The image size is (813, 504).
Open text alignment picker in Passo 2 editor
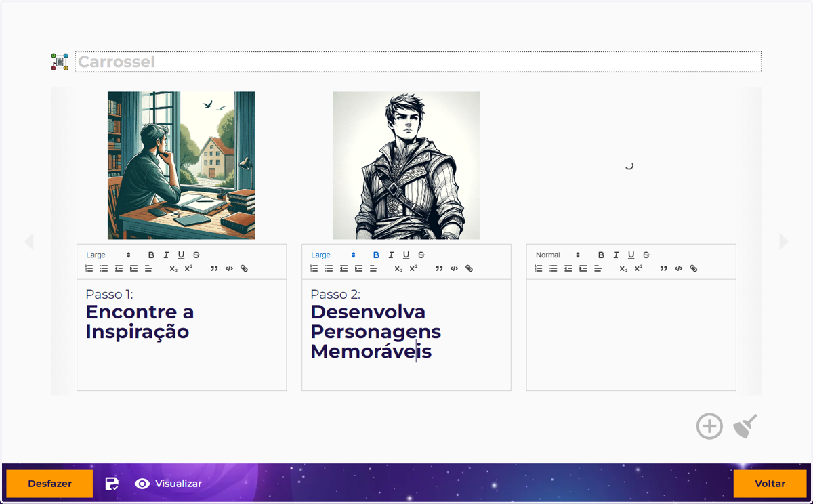click(373, 269)
